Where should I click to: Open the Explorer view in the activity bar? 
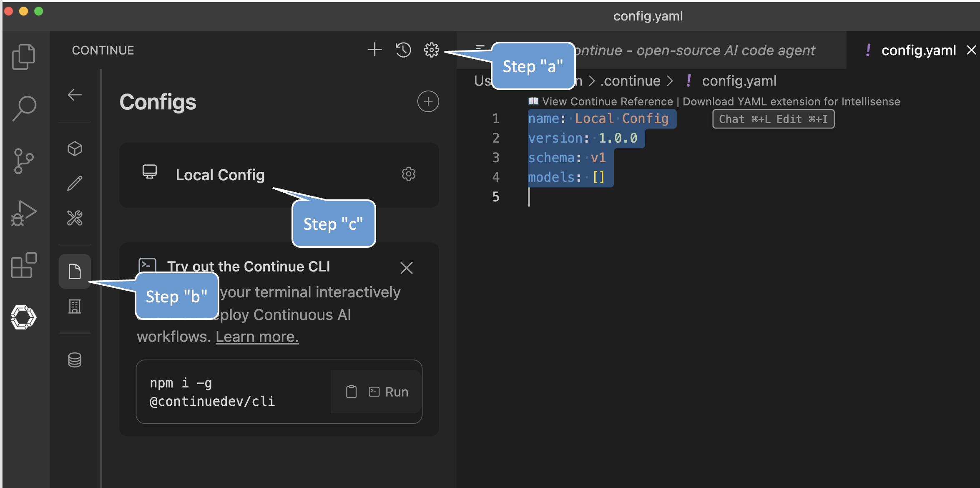(23, 56)
